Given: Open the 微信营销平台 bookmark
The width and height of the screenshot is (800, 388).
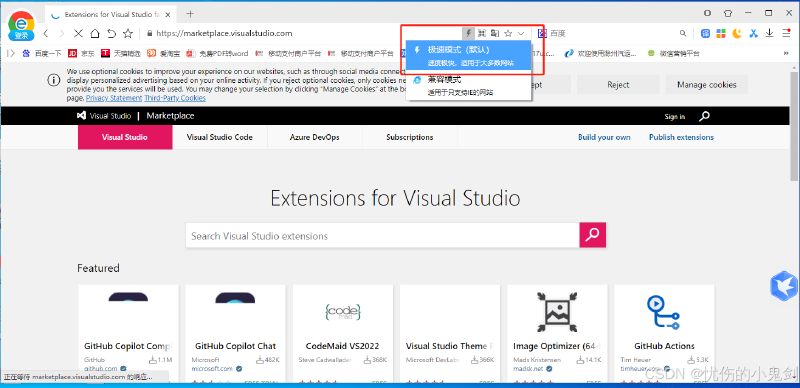Looking at the screenshot, I should click(673, 53).
